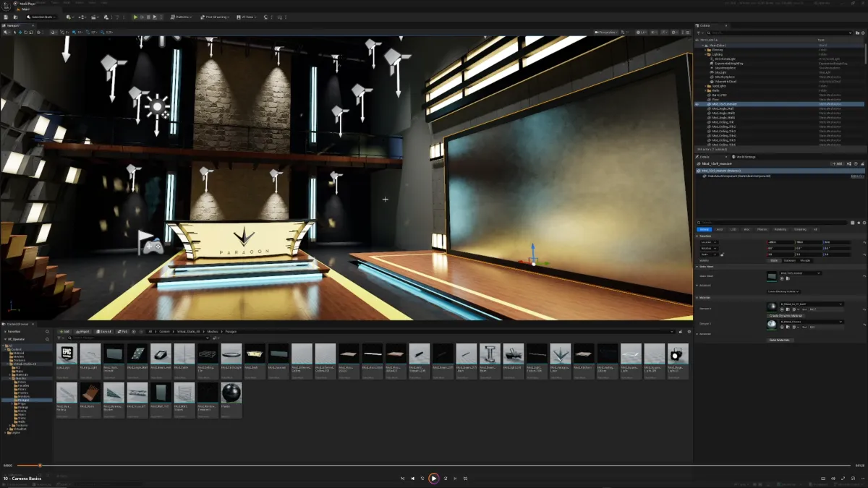Click the skip to previous video button
This screenshot has width=868, height=488.
point(413,478)
